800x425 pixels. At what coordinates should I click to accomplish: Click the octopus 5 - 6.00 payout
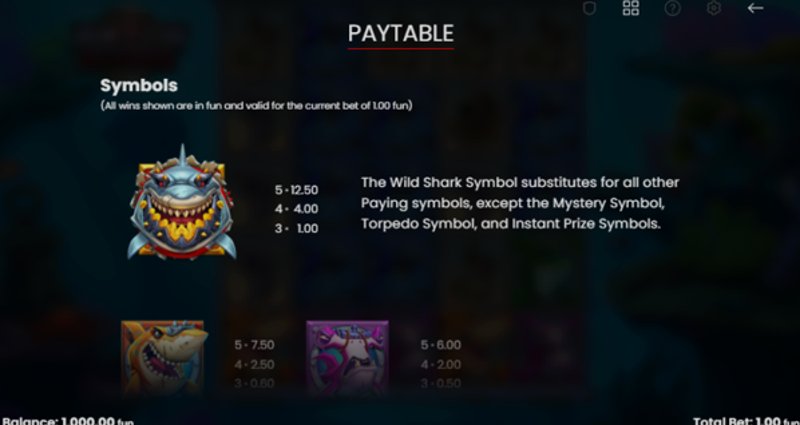tap(441, 345)
